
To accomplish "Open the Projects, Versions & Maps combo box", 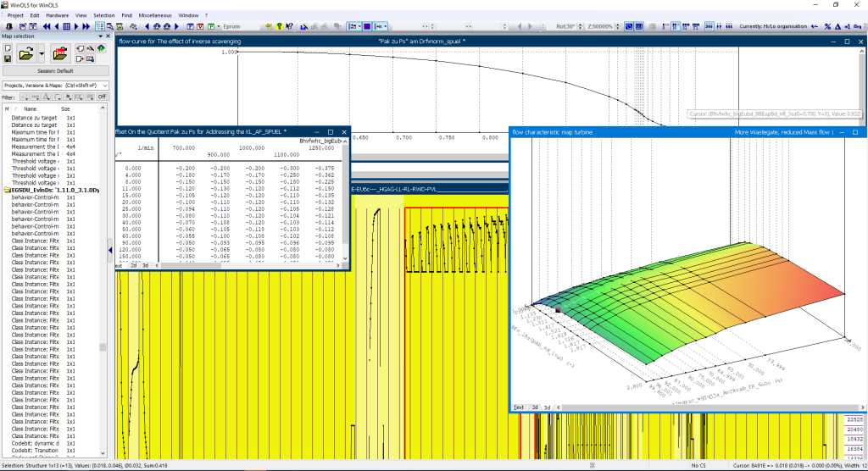I will point(55,86).
